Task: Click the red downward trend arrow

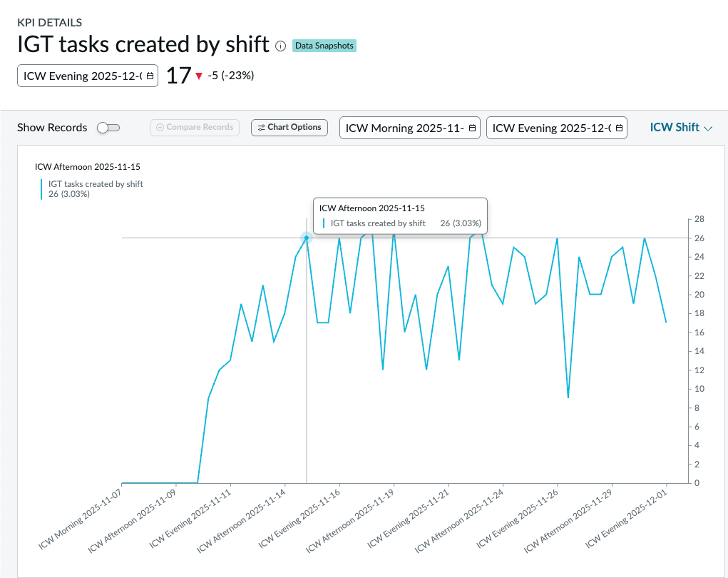Action: pyautogui.click(x=199, y=76)
